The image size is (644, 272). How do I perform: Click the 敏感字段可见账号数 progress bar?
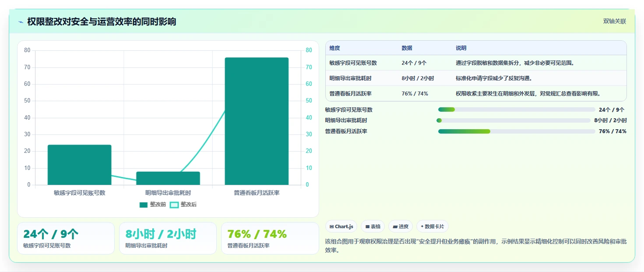coord(517,110)
